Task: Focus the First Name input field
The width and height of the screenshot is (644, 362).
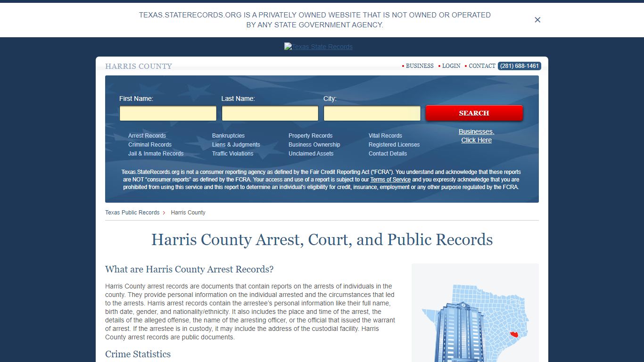Action: tap(168, 113)
